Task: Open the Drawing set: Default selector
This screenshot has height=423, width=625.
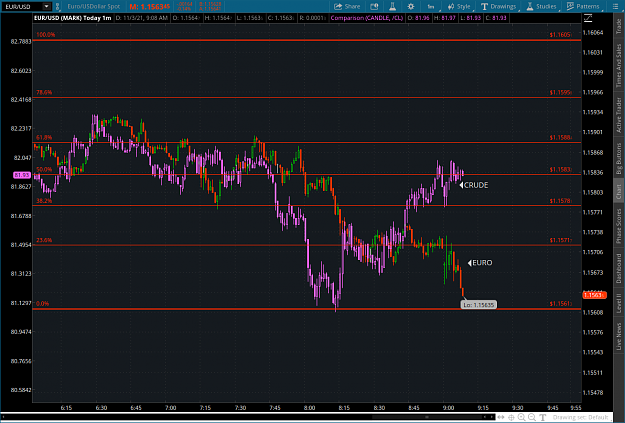Action: 581,417
